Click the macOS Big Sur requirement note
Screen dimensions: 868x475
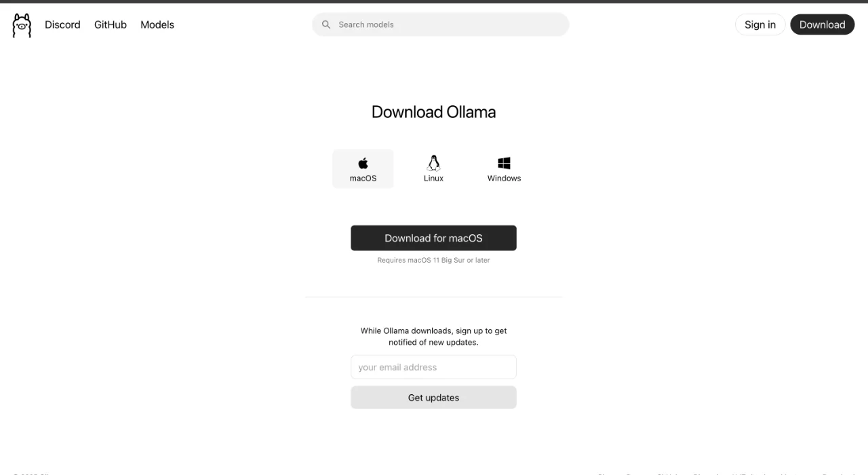(x=433, y=260)
